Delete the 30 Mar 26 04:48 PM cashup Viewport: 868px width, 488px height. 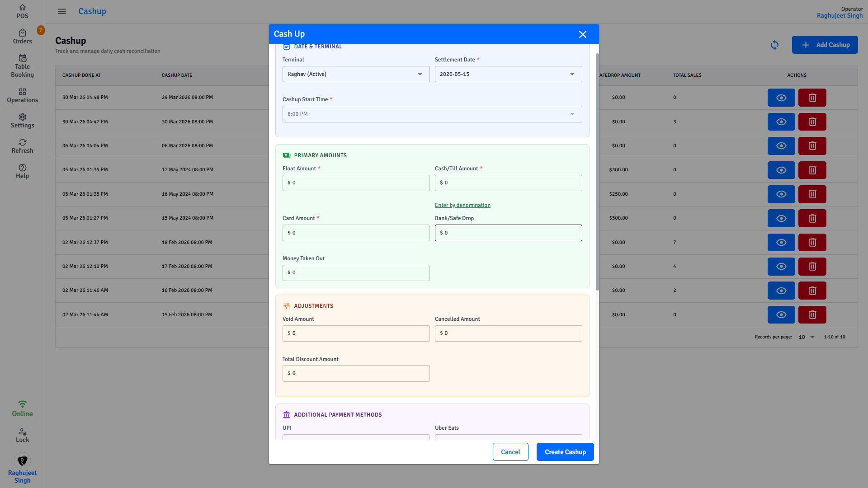pos(812,98)
